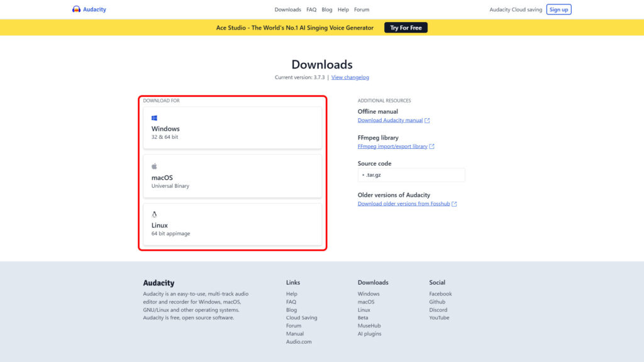
Task: Select the macOS Universal Binary download card
Action: pos(233,176)
